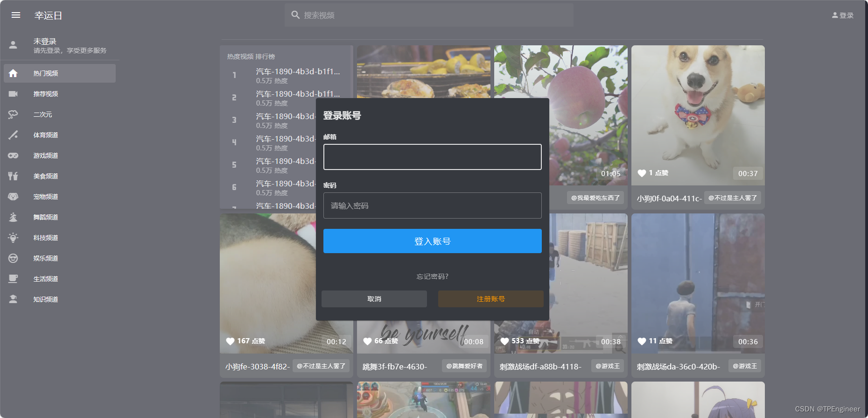
Task: Open 生活频道 in the sidebar
Action: [x=60, y=279]
